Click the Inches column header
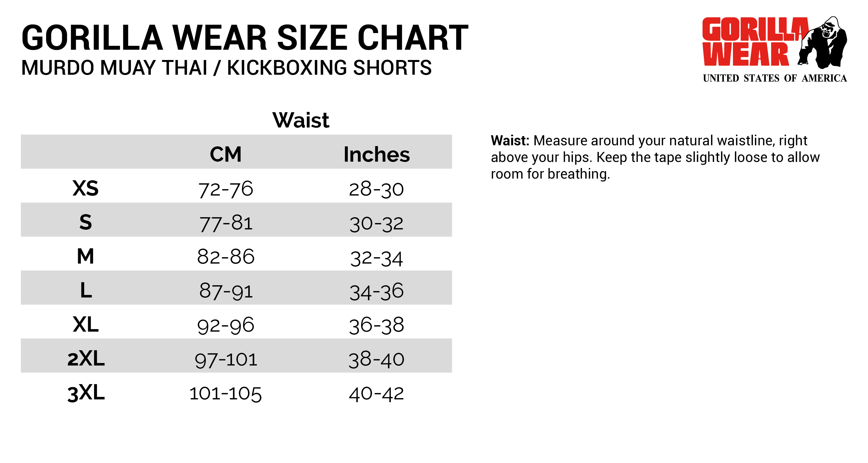The height and width of the screenshot is (463, 868). tap(376, 154)
